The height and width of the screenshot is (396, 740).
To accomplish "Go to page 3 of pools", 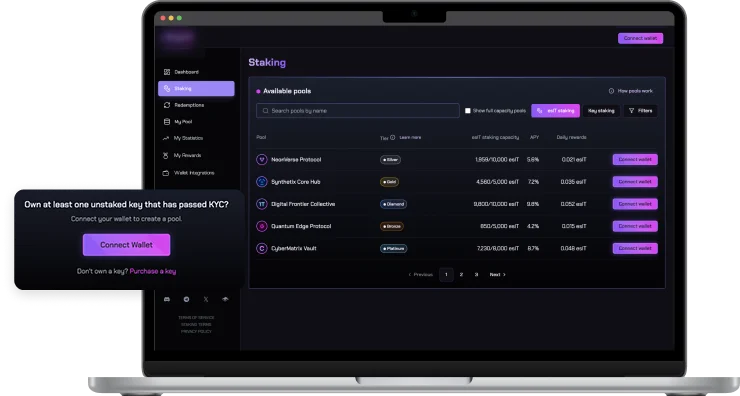I will pos(476,275).
